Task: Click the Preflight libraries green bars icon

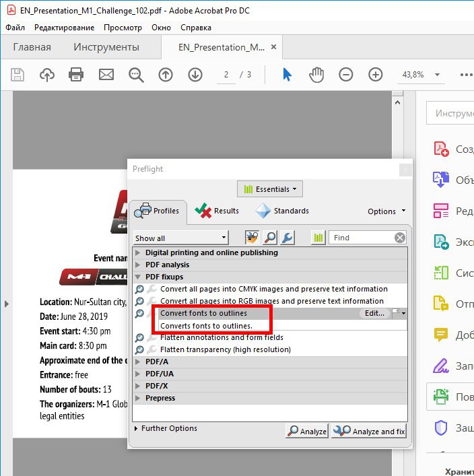Action: pos(318,238)
